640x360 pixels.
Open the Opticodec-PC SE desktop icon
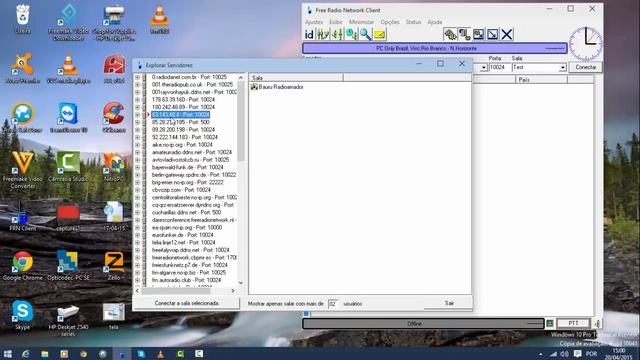(x=68, y=266)
